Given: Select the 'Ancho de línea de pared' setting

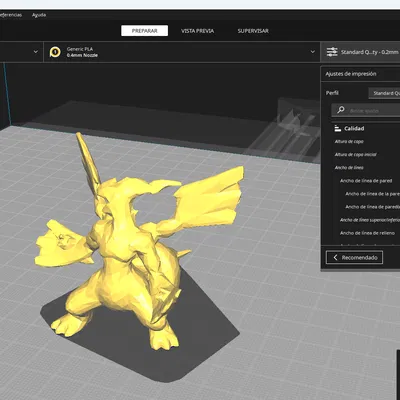Looking at the screenshot, I should pos(366,181).
